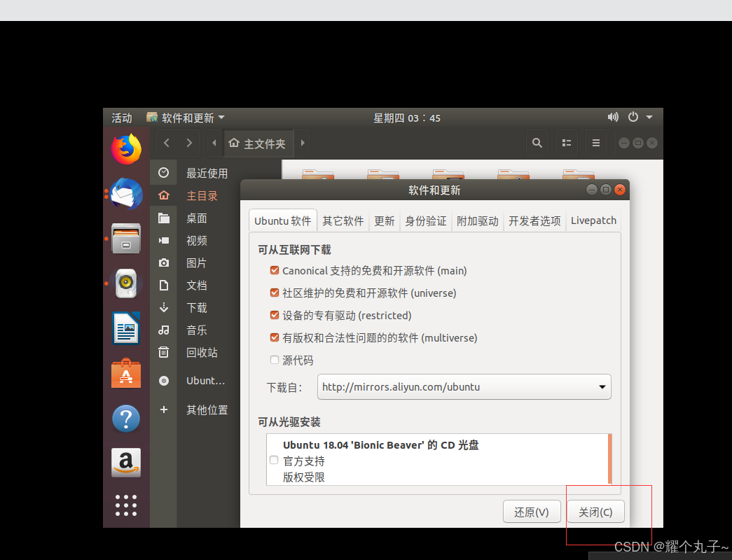Check the Ubuntu 18.04 CD checkbox
This screenshot has height=560, width=732.
click(274, 460)
